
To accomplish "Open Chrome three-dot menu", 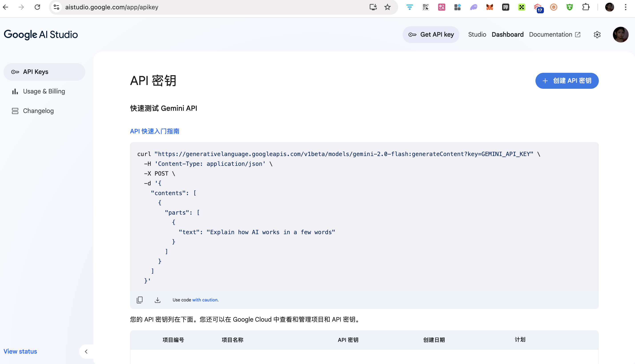I will (x=625, y=7).
